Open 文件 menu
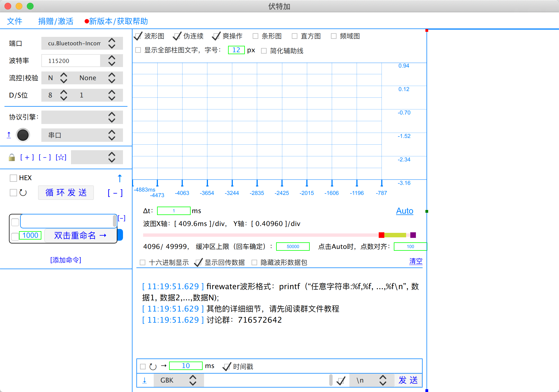Screen dimensions: 559x392 click(x=15, y=21)
